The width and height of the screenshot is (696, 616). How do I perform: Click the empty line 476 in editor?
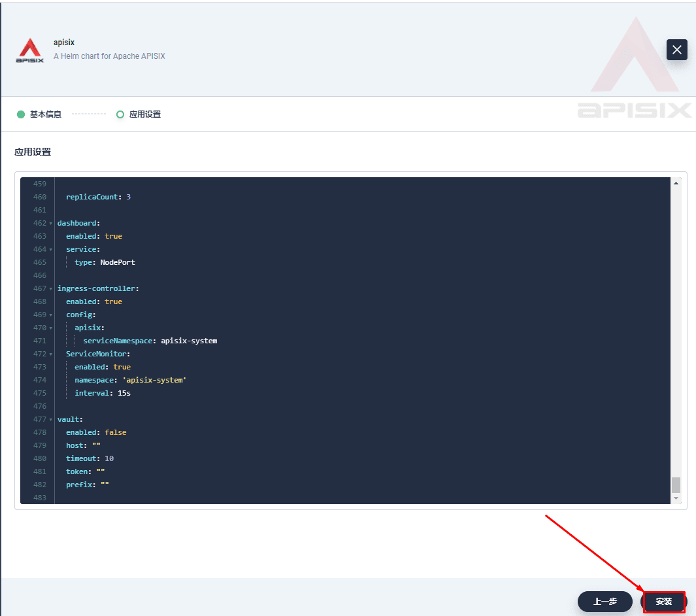[362, 406]
